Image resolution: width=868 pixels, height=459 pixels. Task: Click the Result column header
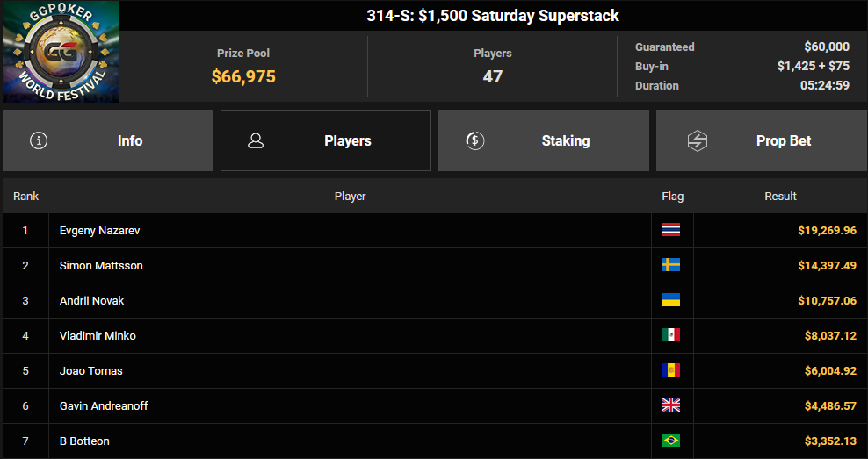(x=780, y=197)
